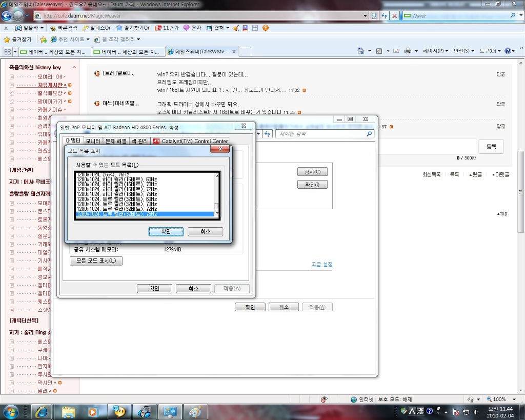525x420 pixels.
Task: Select the 어댑터 tab
Action: (x=73, y=141)
